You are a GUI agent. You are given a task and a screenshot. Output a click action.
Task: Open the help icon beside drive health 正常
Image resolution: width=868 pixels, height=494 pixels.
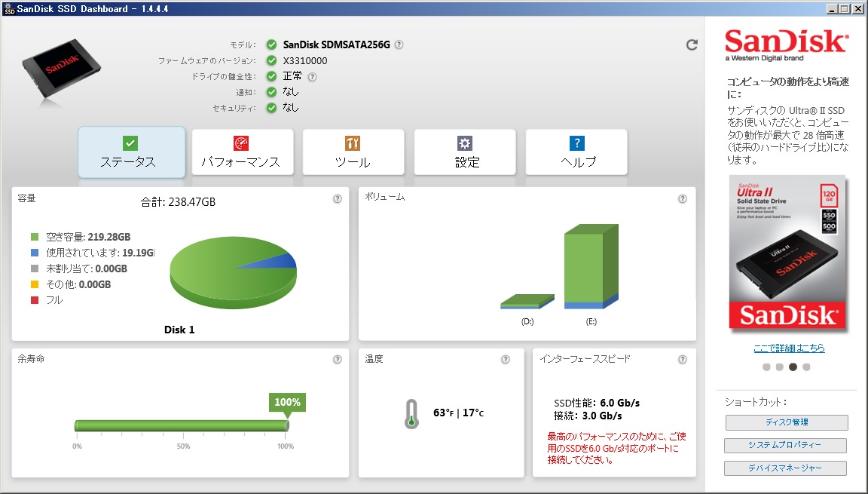click(x=312, y=77)
